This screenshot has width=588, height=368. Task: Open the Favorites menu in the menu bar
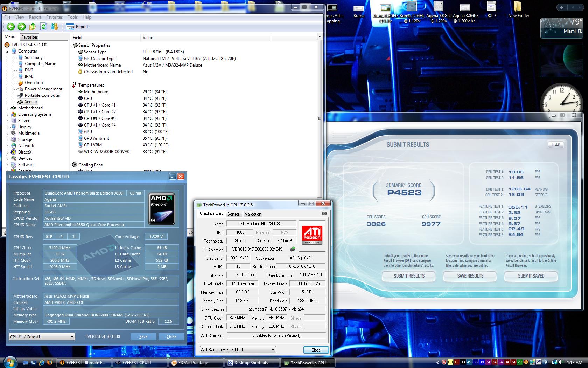click(54, 17)
